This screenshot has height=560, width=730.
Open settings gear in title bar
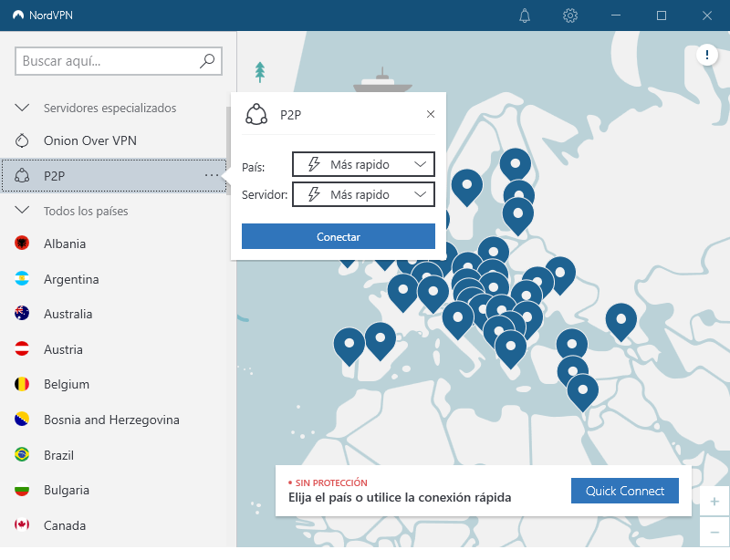click(x=569, y=16)
